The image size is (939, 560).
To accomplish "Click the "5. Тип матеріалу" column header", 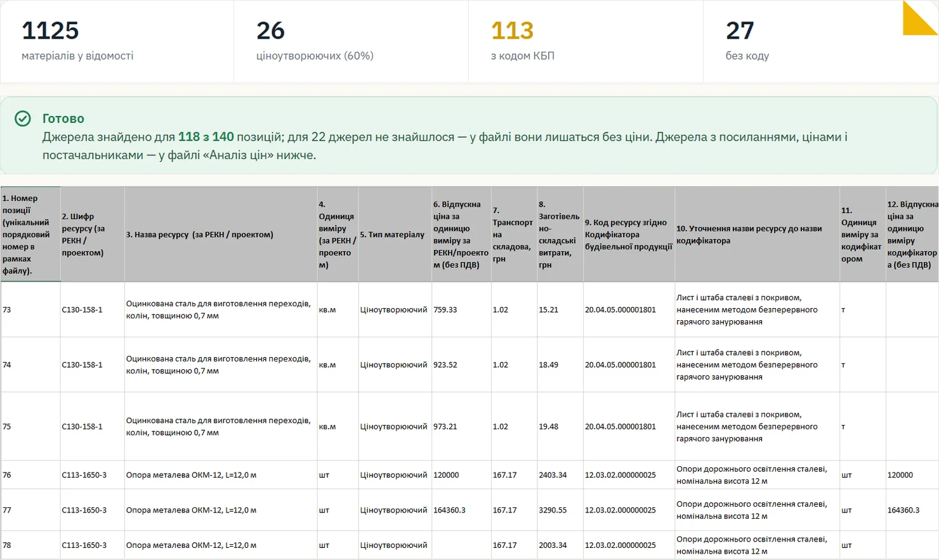I will (x=395, y=235).
